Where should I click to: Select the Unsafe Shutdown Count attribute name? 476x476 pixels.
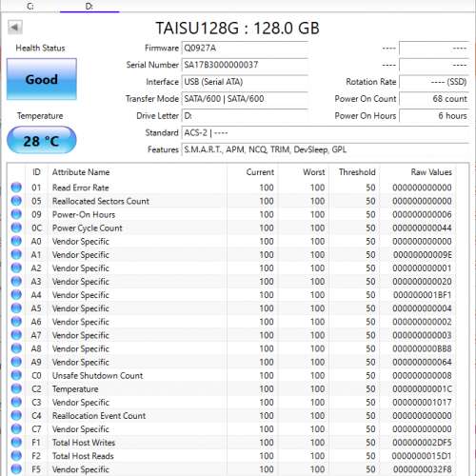97,375
